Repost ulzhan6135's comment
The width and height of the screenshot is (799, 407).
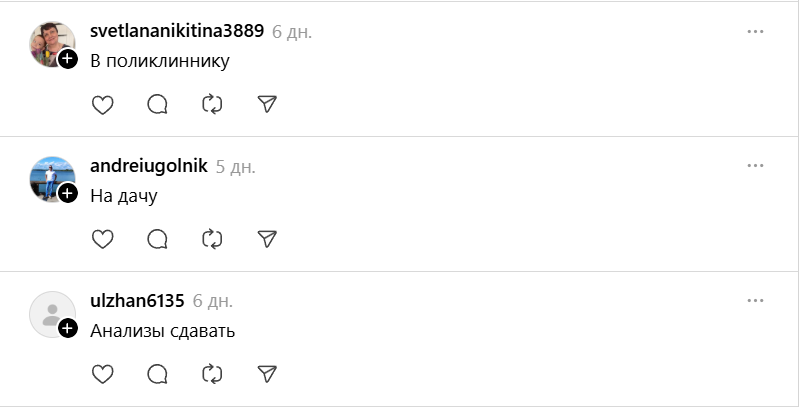tap(211, 374)
